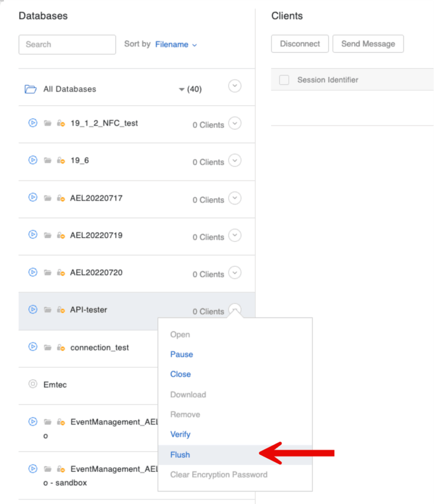434x504 pixels.
Task: Click the encryption lock icon for AEL20220717
Action: (61, 198)
